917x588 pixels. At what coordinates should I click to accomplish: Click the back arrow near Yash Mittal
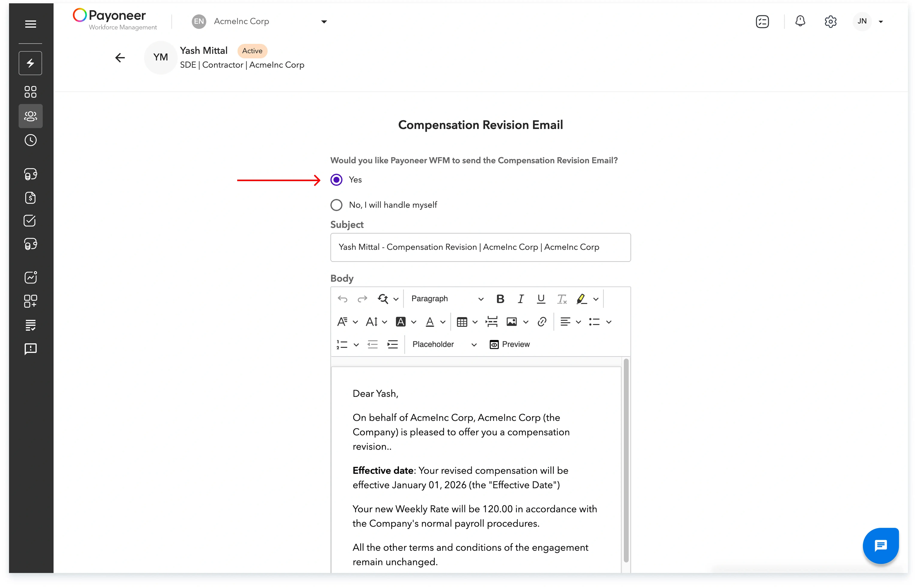tap(120, 58)
